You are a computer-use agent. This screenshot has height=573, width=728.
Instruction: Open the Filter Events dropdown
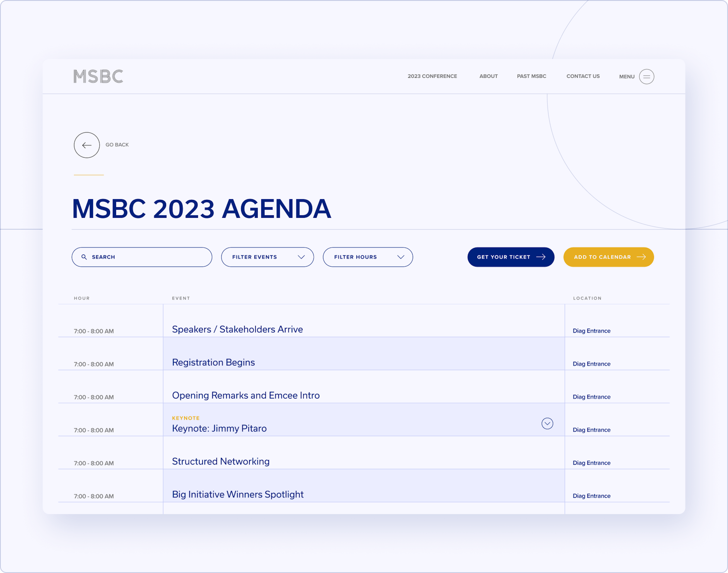[267, 257]
